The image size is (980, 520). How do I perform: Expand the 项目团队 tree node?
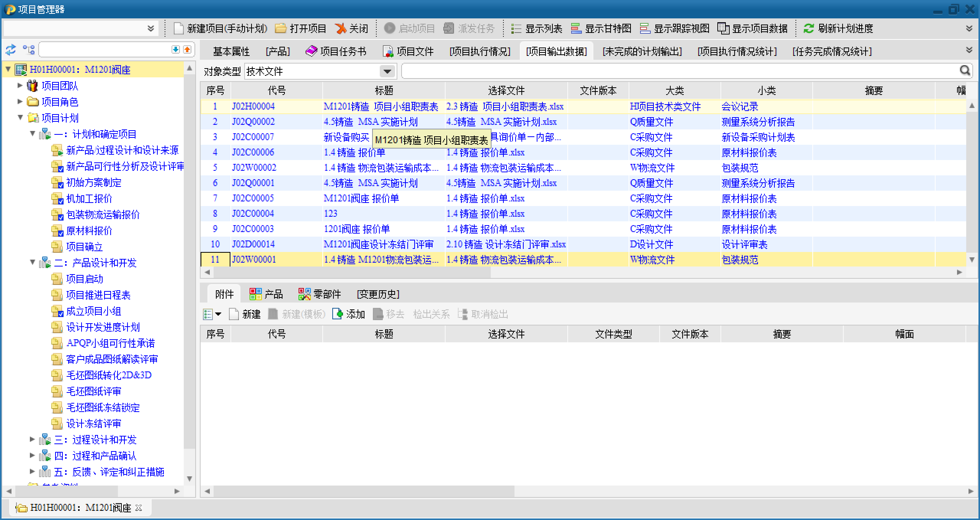pyautogui.click(x=20, y=86)
